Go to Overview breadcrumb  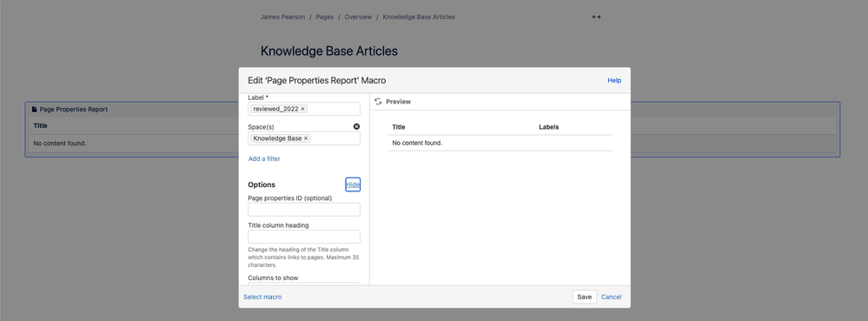(358, 17)
